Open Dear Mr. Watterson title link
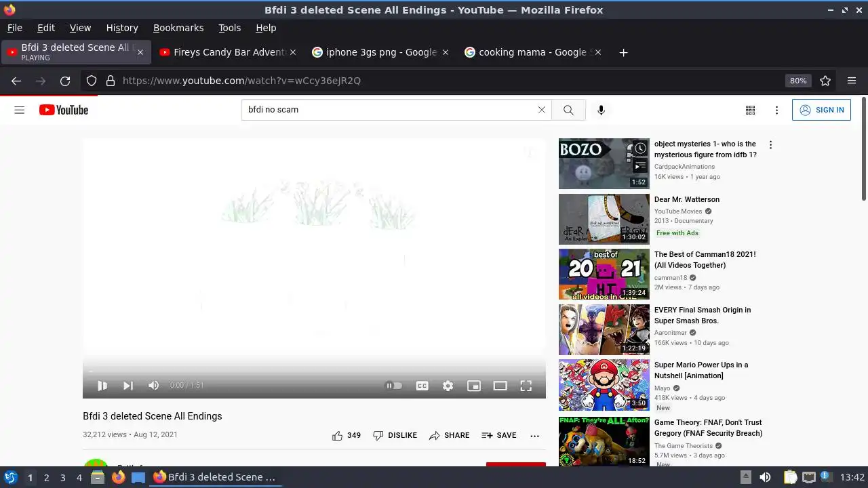 pos(687,200)
